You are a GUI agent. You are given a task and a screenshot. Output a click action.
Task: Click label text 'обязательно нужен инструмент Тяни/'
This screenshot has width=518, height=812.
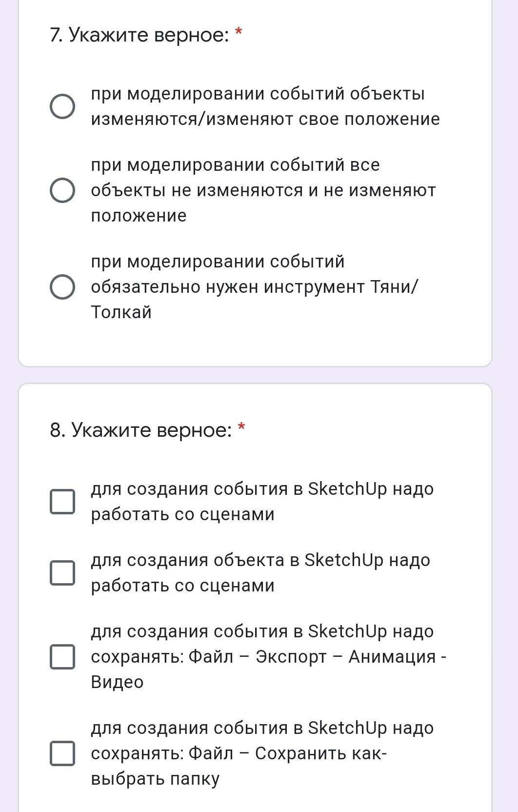255,287
